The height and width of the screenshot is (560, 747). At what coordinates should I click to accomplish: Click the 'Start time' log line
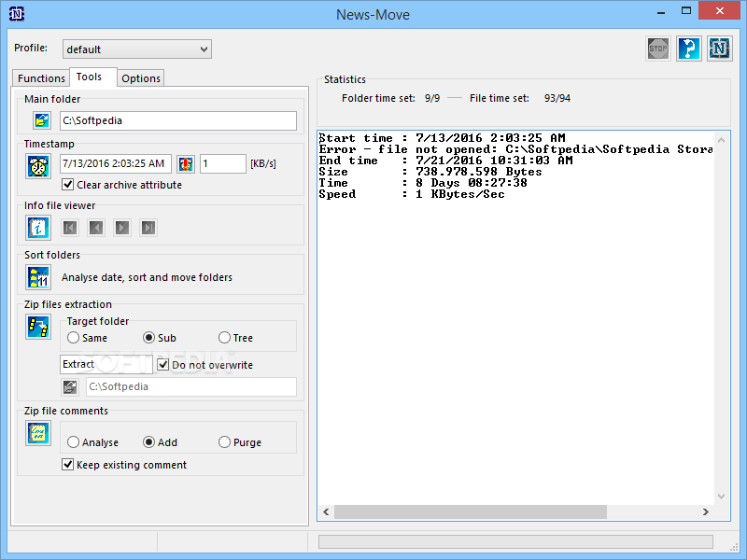point(442,138)
